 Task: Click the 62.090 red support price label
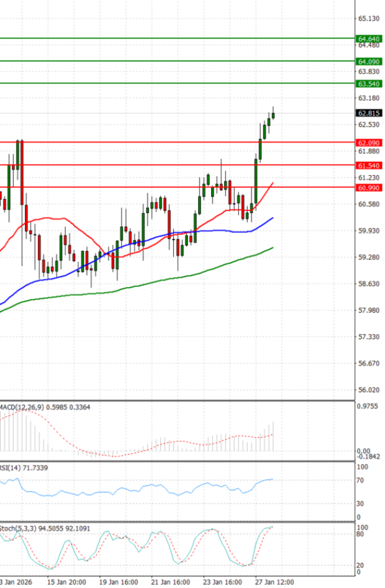[x=369, y=143]
